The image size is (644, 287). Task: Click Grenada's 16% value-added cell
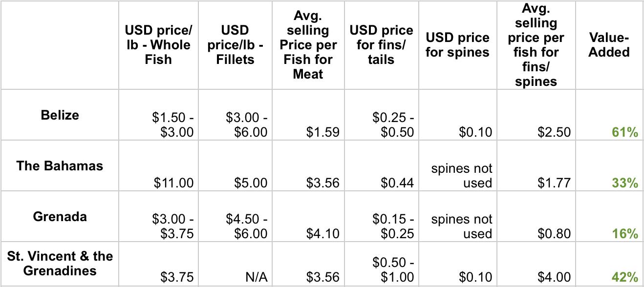625,233
